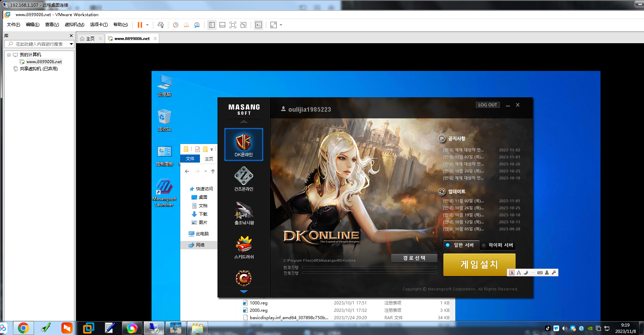The height and width of the screenshot is (335, 644).
Task: Open the 帮助(H) menu
Action: click(x=120, y=25)
